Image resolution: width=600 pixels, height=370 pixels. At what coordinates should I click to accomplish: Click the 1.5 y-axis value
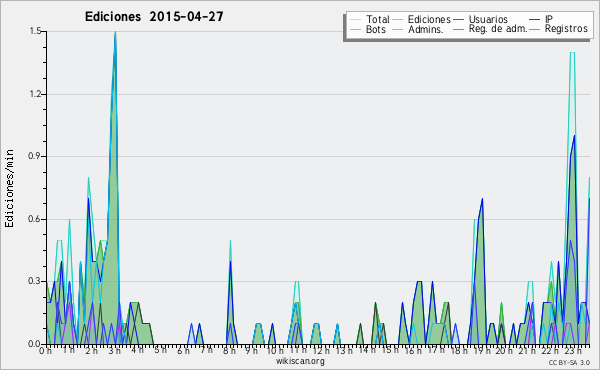point(35,31)
